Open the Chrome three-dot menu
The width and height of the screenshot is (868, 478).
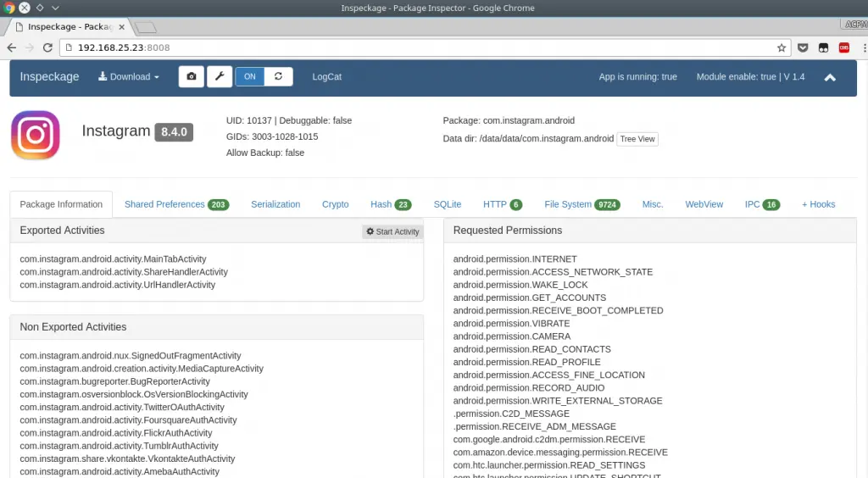[864, 47]
